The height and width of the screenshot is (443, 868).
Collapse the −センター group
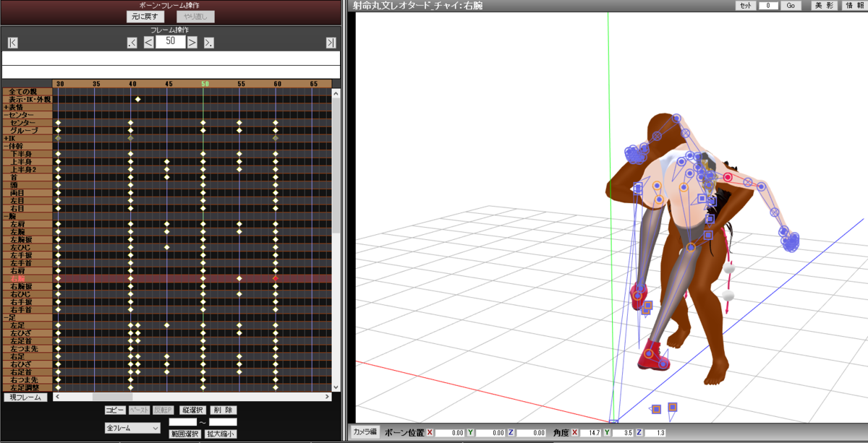point(27,115)
